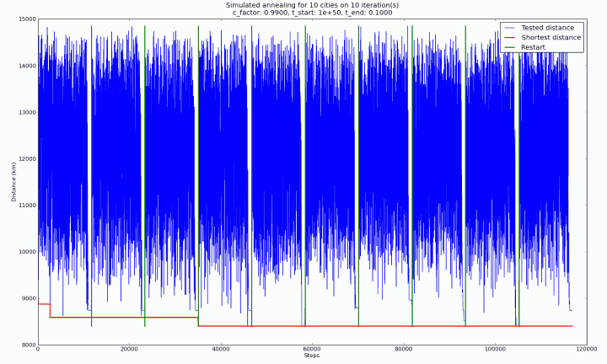Screen dimensions: 607x364
Task: Click the "Steps" x-axis label
Action: pos(312,355)
